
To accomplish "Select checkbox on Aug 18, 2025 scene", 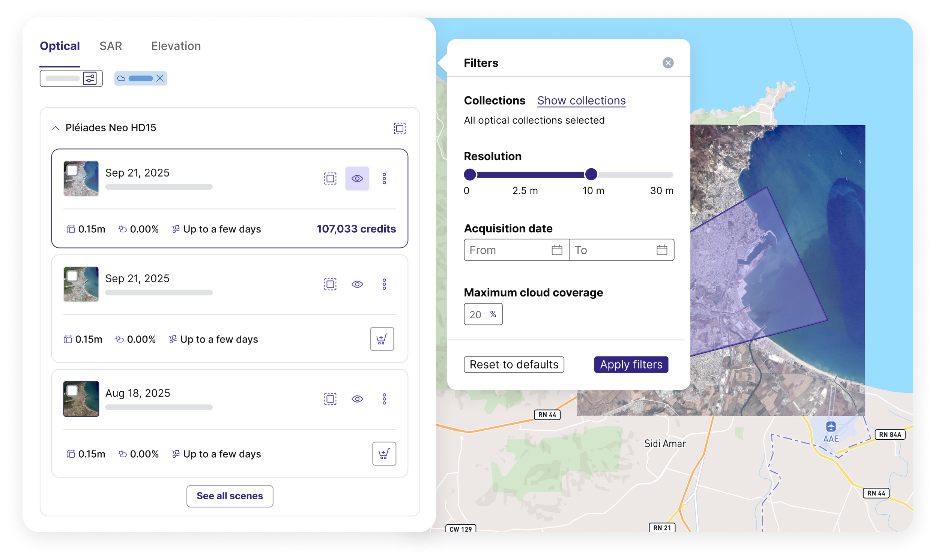I will coord(72,391).
